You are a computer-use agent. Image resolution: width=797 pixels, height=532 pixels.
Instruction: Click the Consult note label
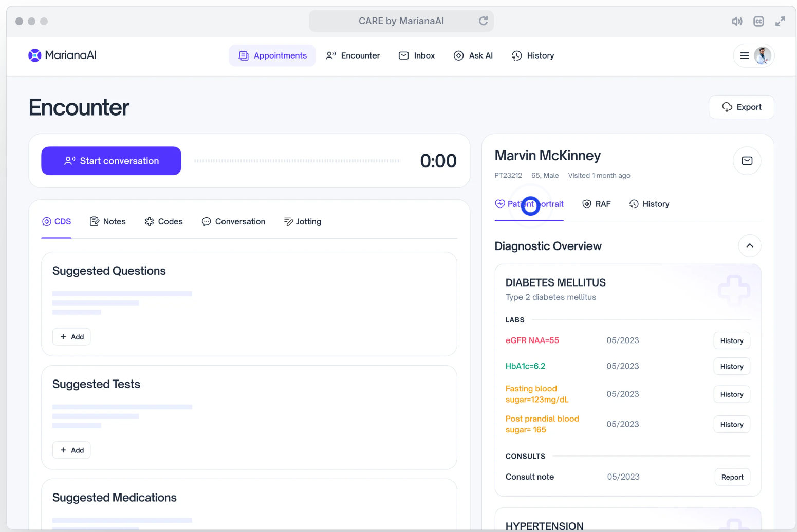tap(530, 477)
